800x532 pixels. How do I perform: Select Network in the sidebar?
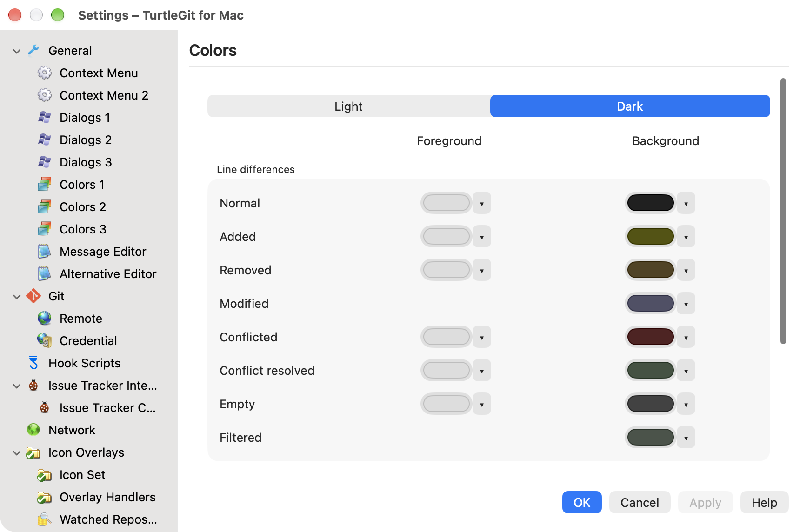72,430
